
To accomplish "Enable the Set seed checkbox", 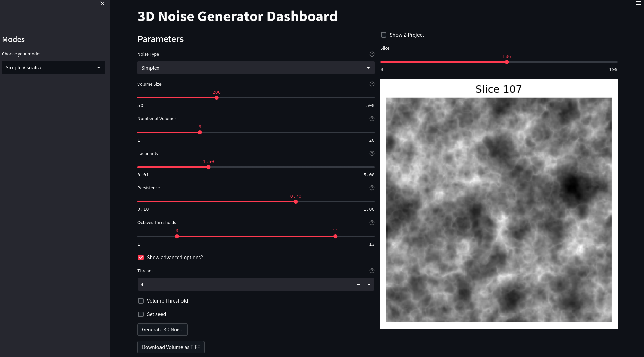I will pos(141,314).
